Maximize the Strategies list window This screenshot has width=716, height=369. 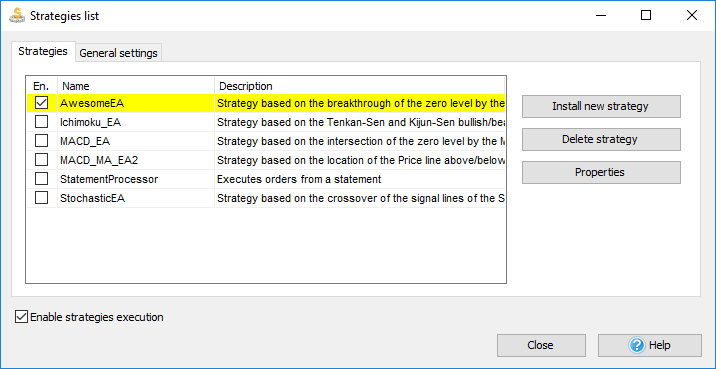click(646, 16)
